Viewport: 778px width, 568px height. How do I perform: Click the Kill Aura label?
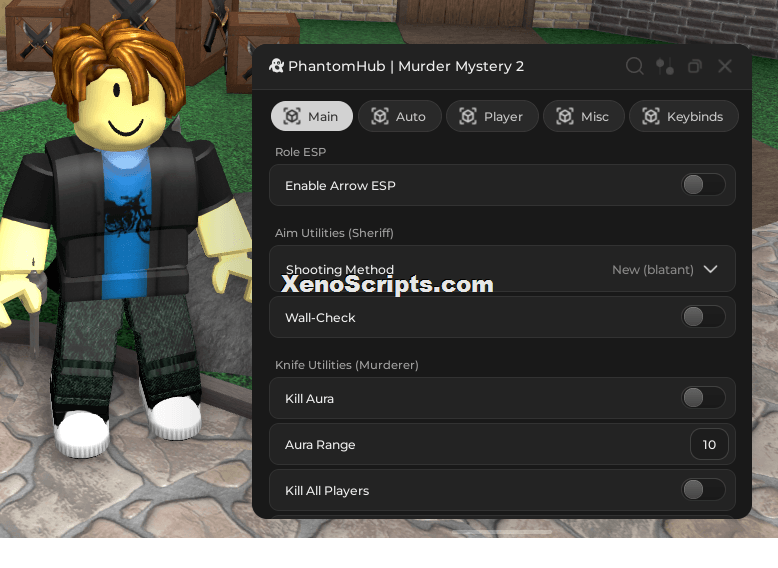point(309,399)
